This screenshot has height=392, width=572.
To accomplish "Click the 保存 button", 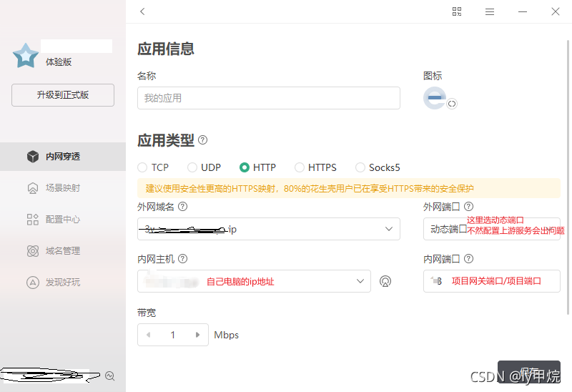I will click(x=528, y=372).
